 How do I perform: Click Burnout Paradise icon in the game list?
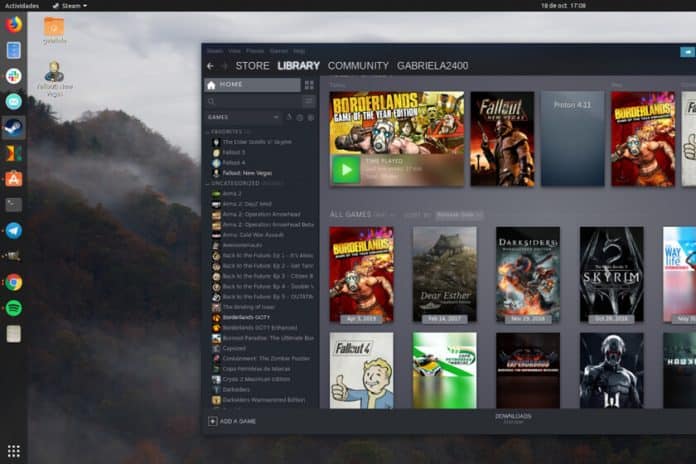click(216, 338)
